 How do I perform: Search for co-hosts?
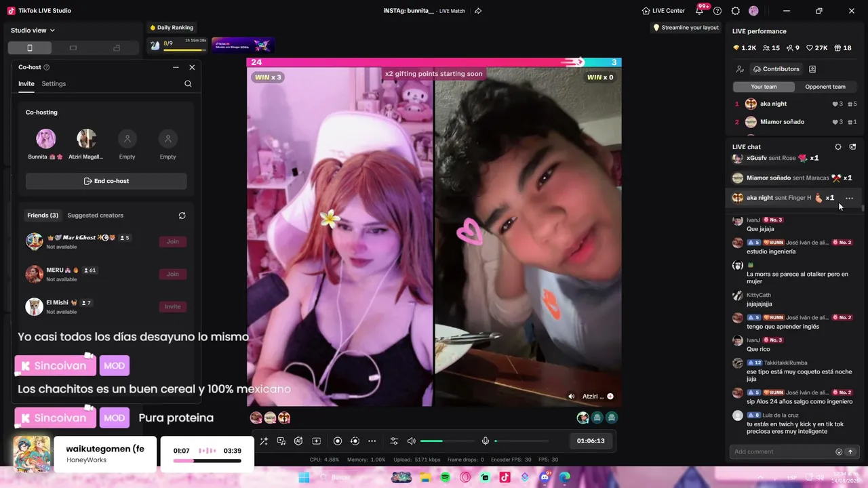click(188, 84)
